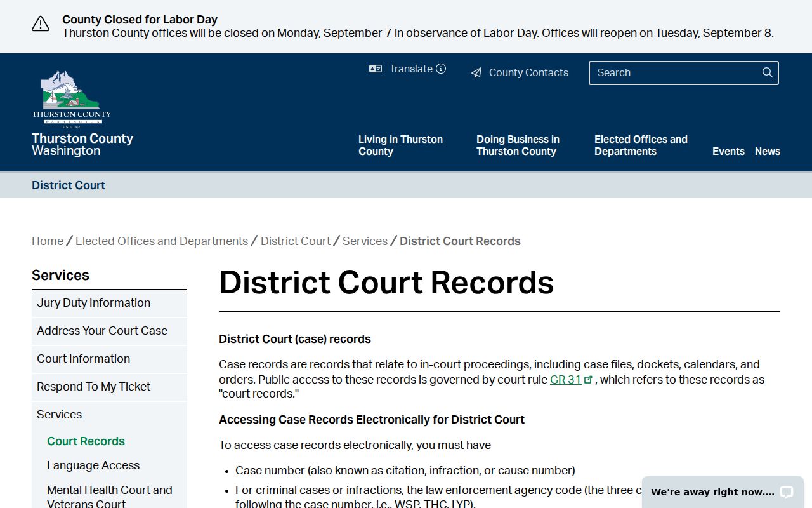Open Respond To My Ticket sidebar item
Viewport: 812px width, 508px height.
coord(109,387)
